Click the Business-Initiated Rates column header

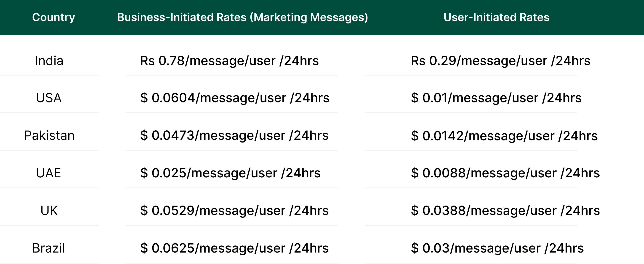tap(242, 17)
